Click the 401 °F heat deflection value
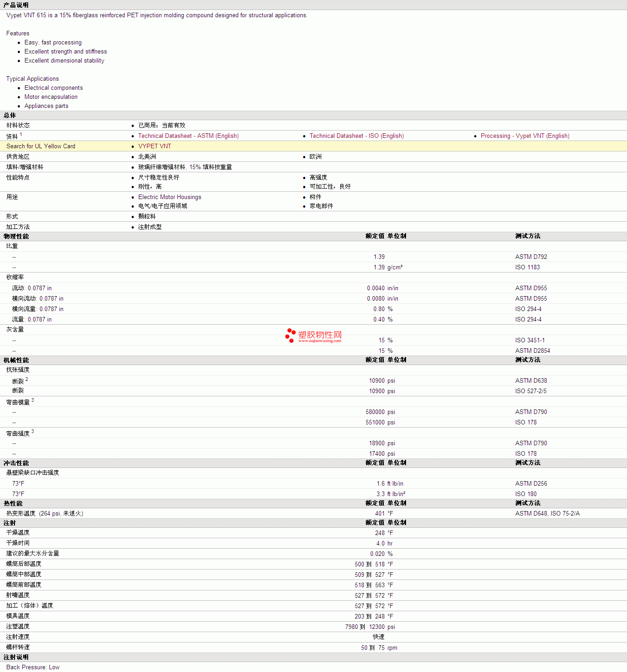The width and height of the screenshot is (627, 672). pyautogui.click(x=384, y=513)
